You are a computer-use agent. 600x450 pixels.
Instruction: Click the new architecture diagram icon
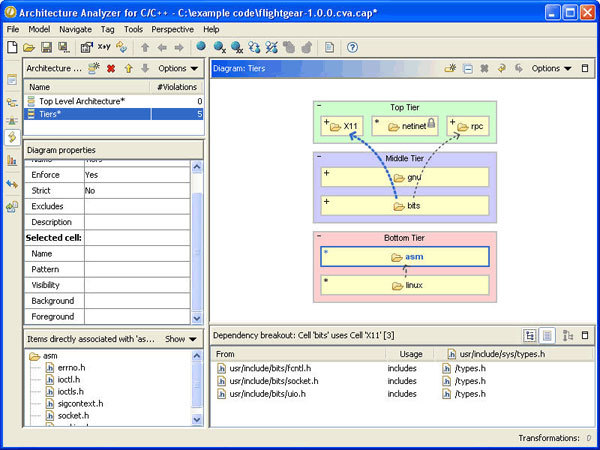[x=94, y=68]
